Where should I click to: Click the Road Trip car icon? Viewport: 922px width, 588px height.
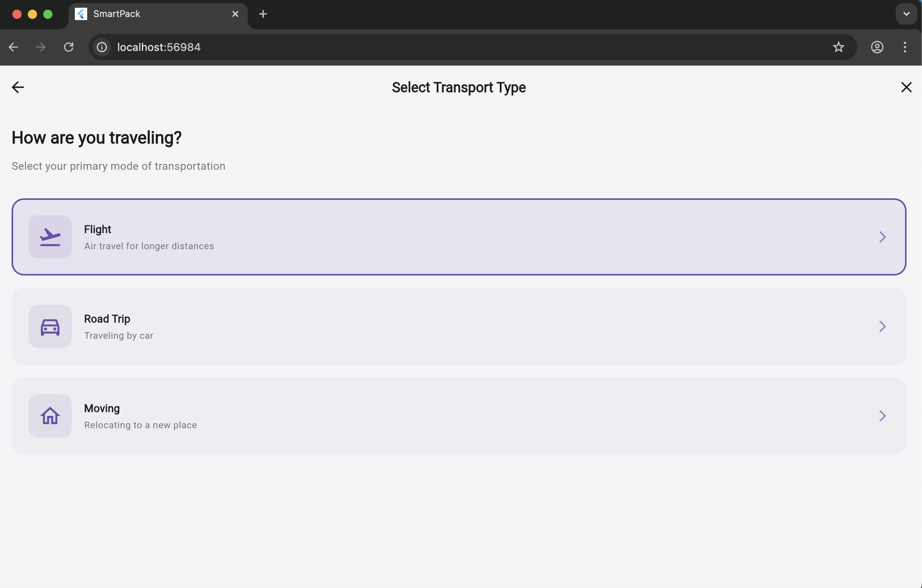coord(50,327)
